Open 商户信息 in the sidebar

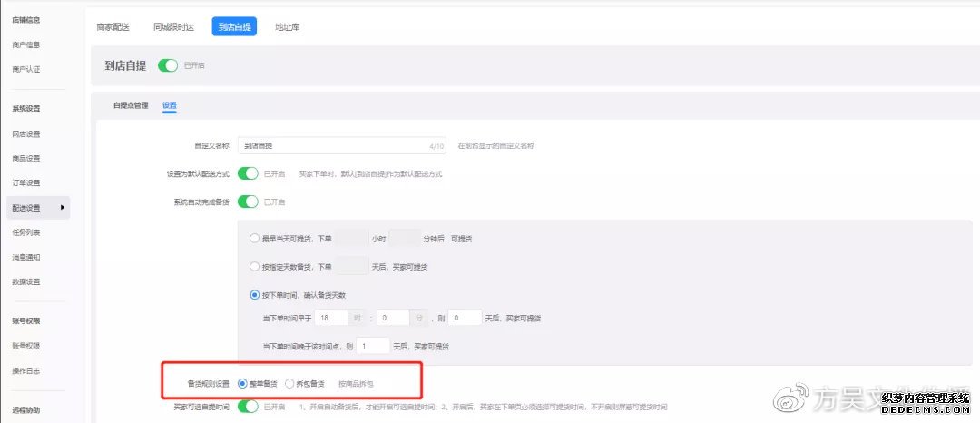point(26,44)
